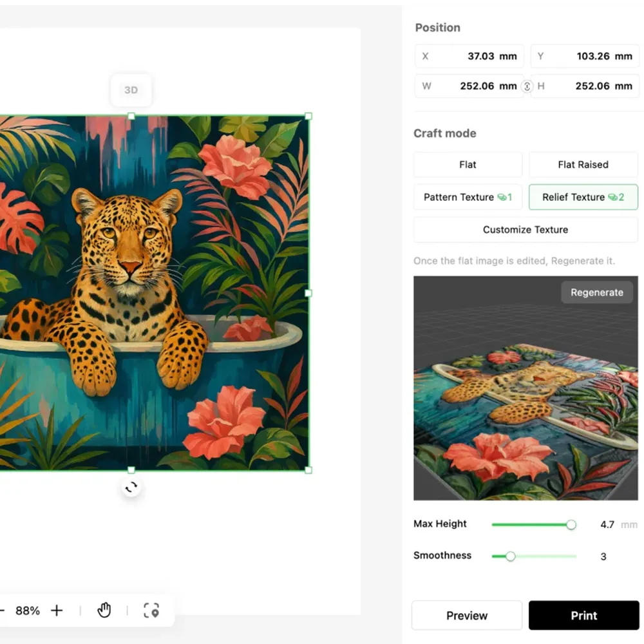
Task: Click the 3D relief preview thumbnail
Action: point(526,399)
